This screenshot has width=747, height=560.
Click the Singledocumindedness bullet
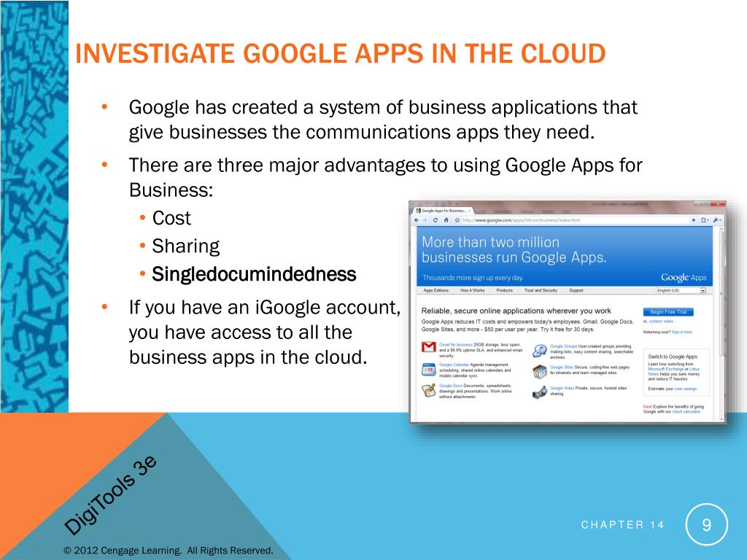[x=254, y=274]
